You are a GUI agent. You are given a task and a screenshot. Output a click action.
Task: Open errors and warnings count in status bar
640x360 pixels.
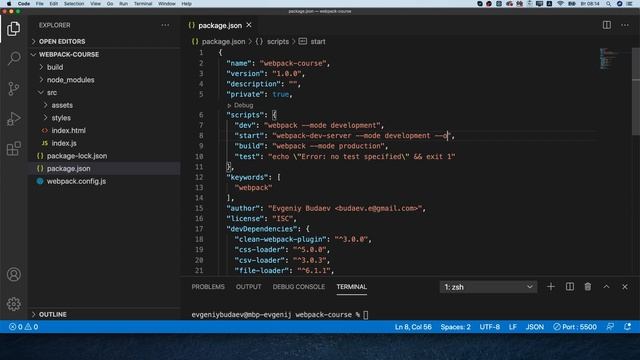(24, 327)
